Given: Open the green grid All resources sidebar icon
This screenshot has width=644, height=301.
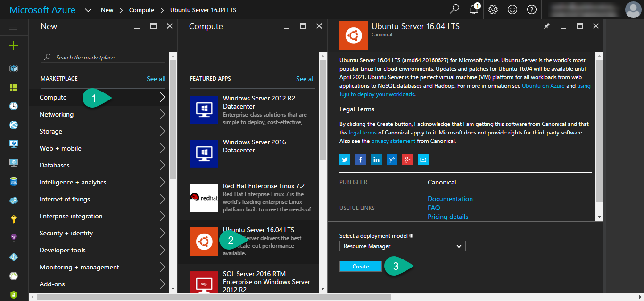Looking at the screenshot, I should (13, 87).
